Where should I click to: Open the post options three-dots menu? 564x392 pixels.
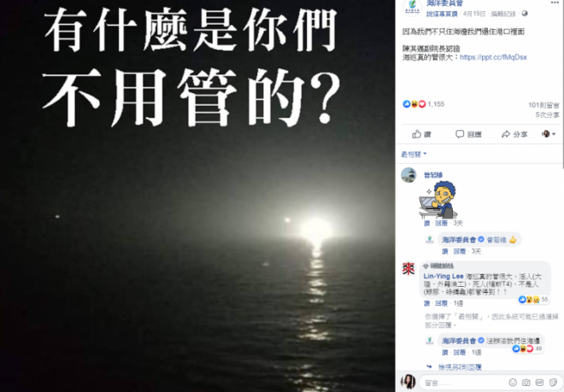click(x=555, y=3)
